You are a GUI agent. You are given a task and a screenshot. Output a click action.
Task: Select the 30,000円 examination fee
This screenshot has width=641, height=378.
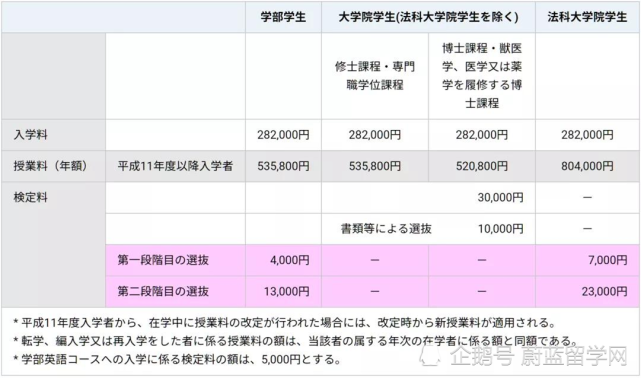point(500,197)
